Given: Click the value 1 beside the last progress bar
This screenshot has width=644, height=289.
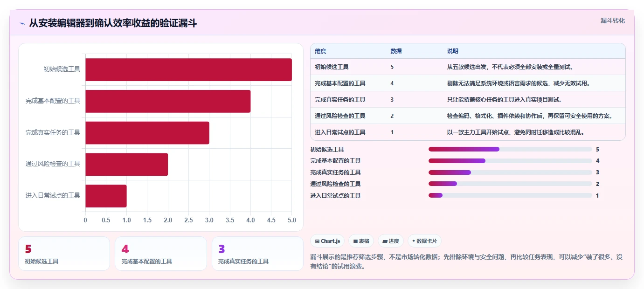Looking at the screenshot, I should click(597, 196).
